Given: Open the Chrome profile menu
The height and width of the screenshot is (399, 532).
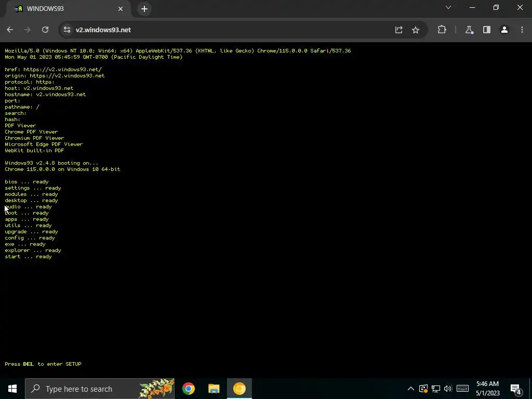Looking at the screenshot, I should coord(504,30).
